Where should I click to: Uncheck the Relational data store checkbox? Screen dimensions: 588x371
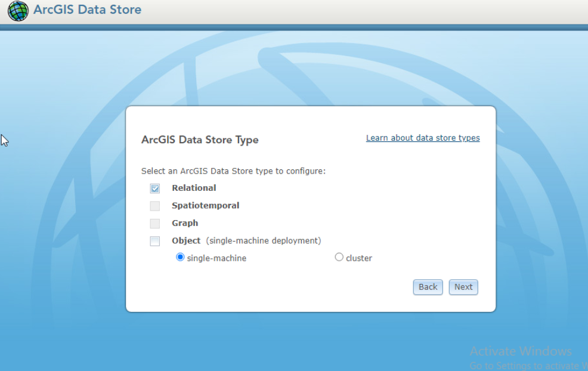[x=155, y=188]
